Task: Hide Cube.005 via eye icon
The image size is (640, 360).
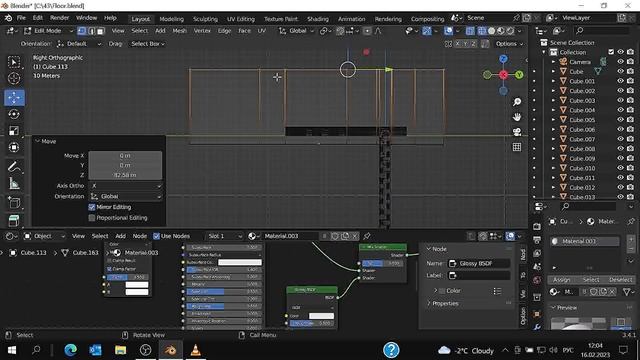Action: pyautogui.click(x=620, y=120)
